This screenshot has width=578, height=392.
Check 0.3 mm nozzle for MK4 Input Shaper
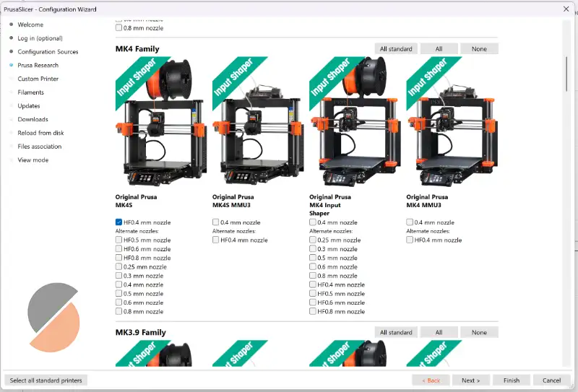(x=313, y=248)
